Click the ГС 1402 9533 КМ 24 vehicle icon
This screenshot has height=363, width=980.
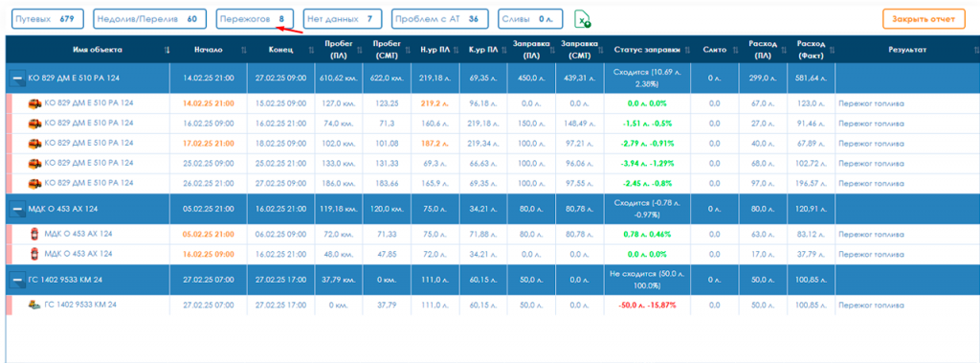(x=35, y=305)
